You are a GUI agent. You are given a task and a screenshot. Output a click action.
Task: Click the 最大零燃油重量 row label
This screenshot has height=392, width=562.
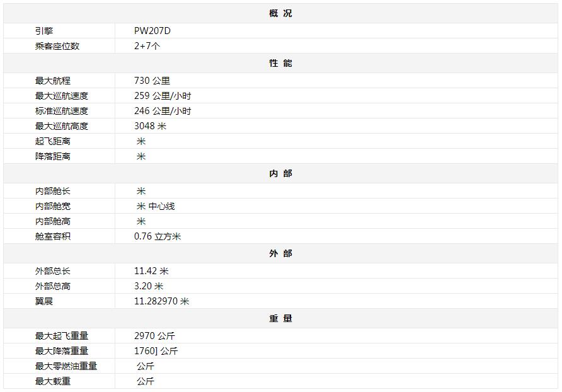(66, 366)
